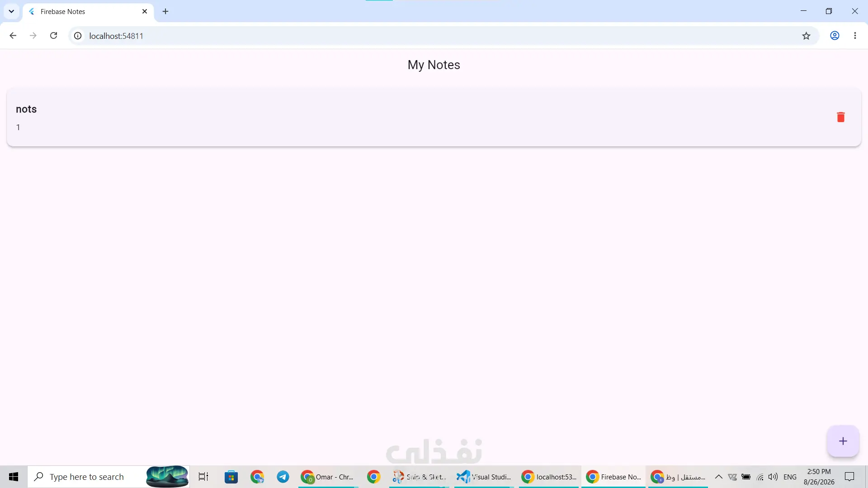The width and height of the screenshot is (868, 488).
Task: Bookmark this page with star icon
Action: (806, 36)
